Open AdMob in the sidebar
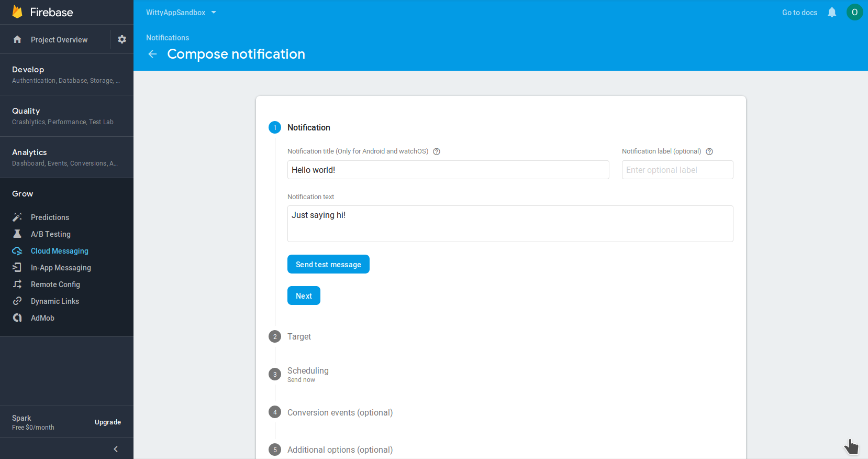Screen dimensions: 868x459 [x=42, y=318]
